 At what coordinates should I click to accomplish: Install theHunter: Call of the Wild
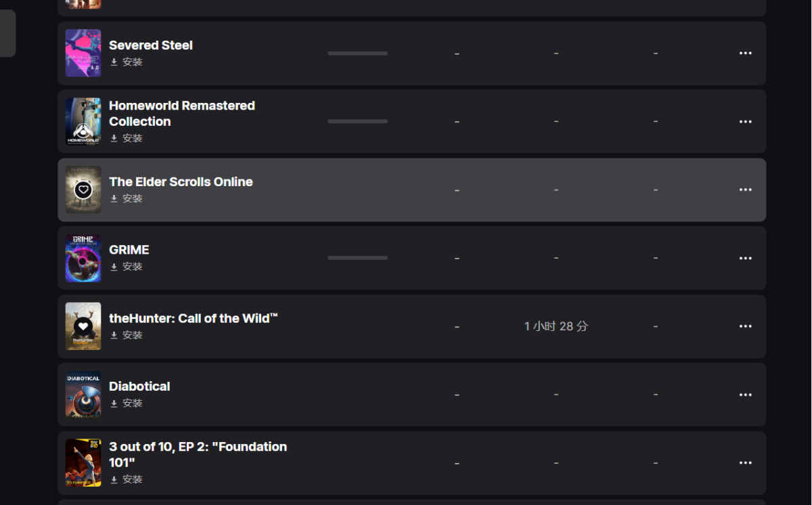tap(127, 335)
